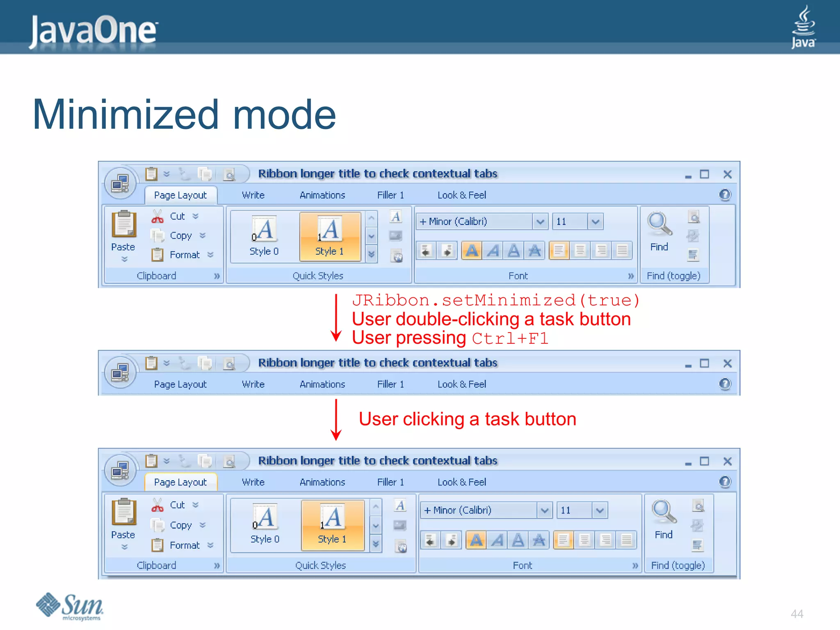
Task: Select align left toggle in top ribbon Font band
Action: (x=559, y=250)
